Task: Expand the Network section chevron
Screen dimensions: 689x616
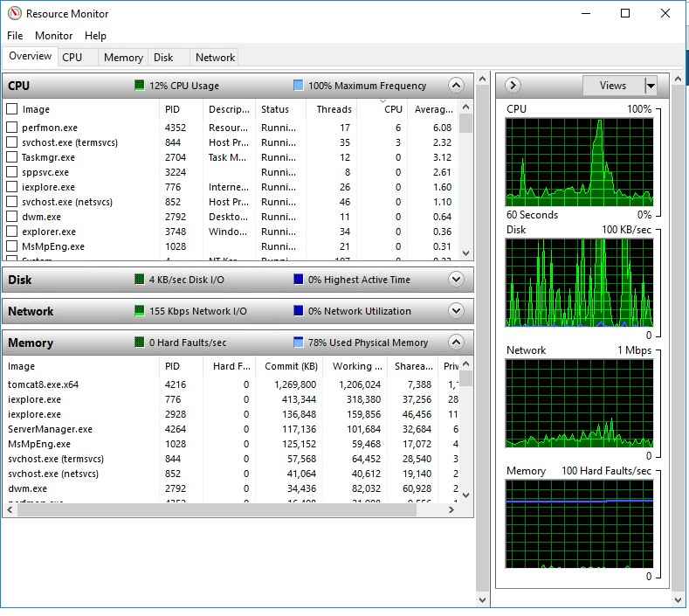Action: pyautogui.click(x=456, y=311)
